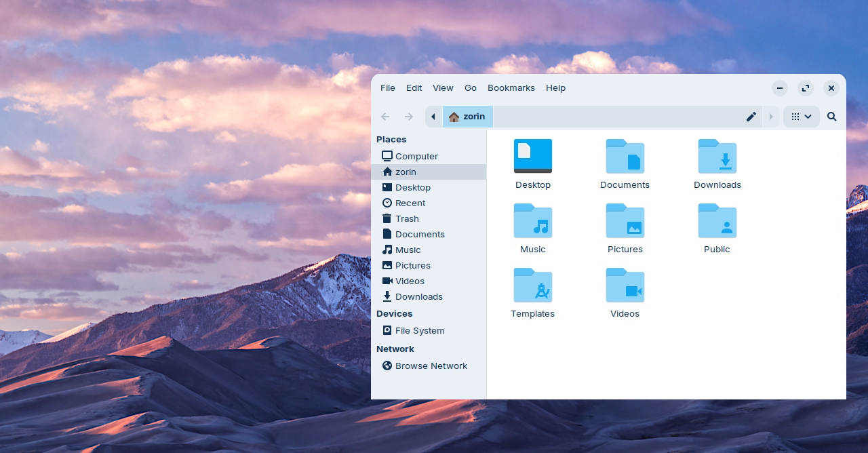Open the Templates folder
Screen dimensions: 868x453
tap(533, 285)
